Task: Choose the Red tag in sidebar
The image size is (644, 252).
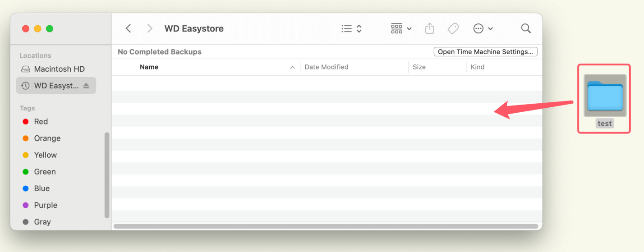Action: [x=41, y=122]
